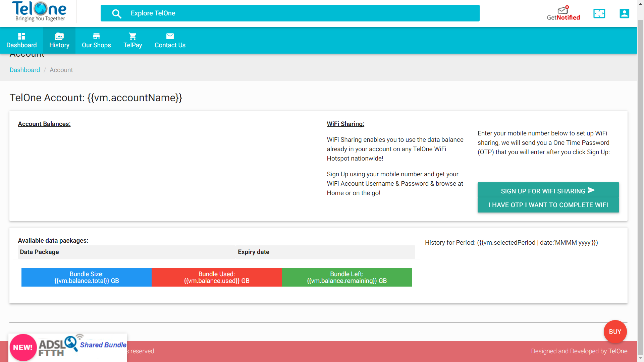Click the Available data packages label
This screenshot has height=362, width=644.
[53, 241]
